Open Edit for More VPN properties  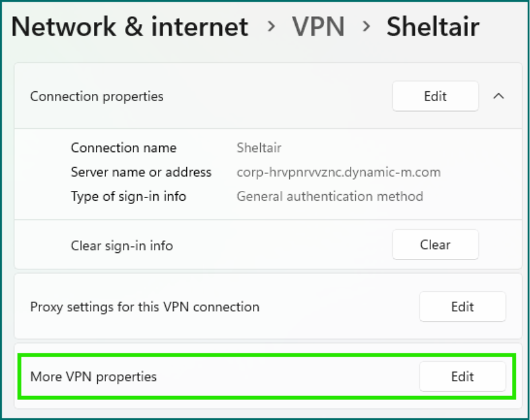coord(462,377)
